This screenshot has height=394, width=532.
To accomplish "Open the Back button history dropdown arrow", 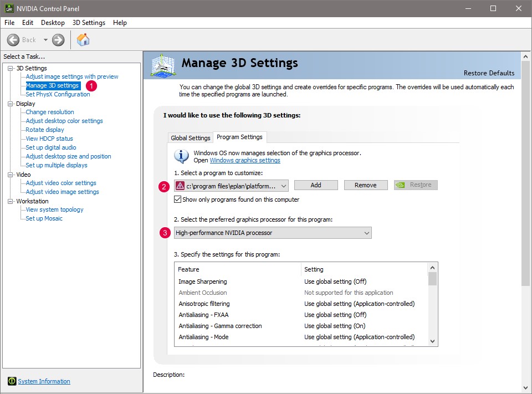I will 45,40.
